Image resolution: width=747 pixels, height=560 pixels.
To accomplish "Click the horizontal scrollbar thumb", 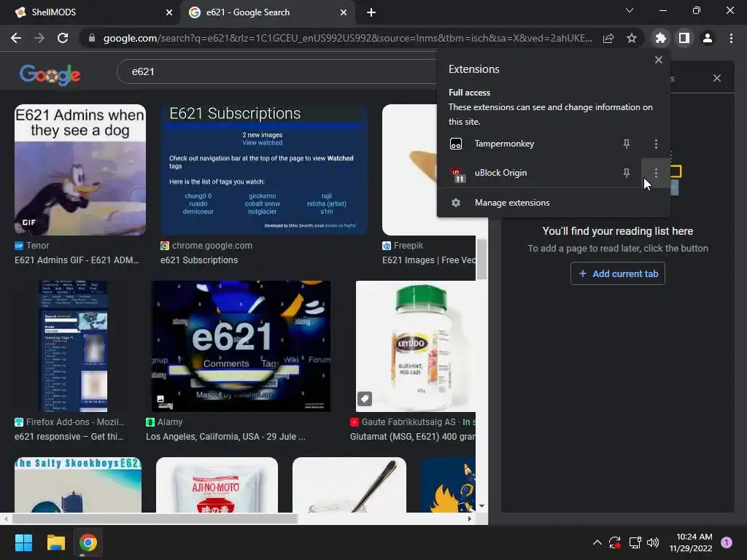I will (155, 519).
